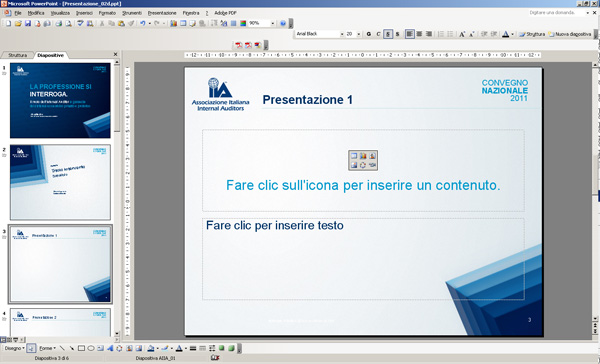Click the Save floppy disk icon
Screen dimensions: 600x364
click(28, 23)
